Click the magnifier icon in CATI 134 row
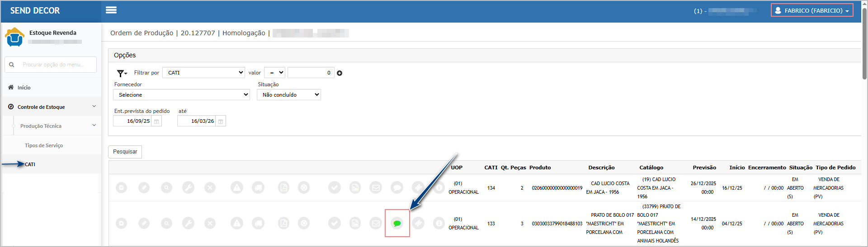868x247 pixels. click(x=166, y=187)
